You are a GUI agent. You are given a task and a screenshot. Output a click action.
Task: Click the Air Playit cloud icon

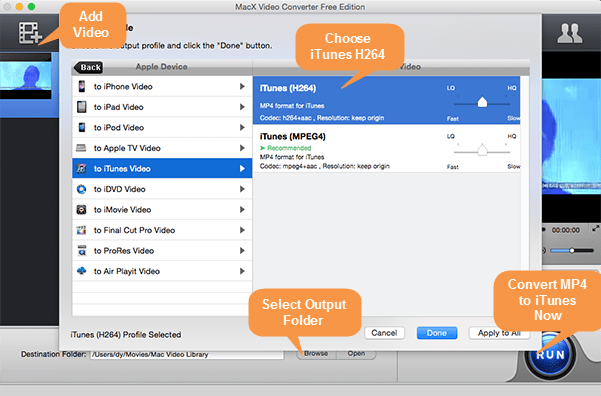(81, 271)
